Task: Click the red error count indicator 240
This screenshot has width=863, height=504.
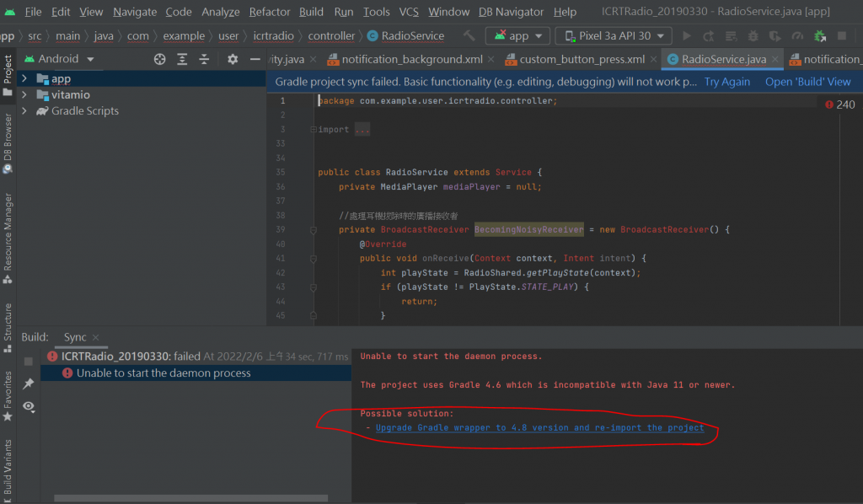Action: click(x=840, y=105)
